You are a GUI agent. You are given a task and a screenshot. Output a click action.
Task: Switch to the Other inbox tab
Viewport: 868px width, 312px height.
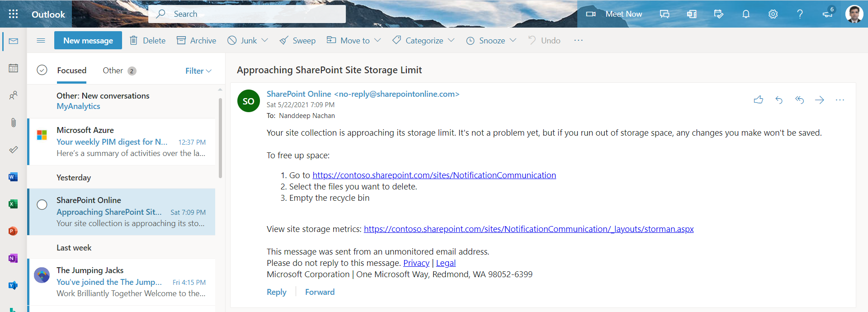click(113, 71)
